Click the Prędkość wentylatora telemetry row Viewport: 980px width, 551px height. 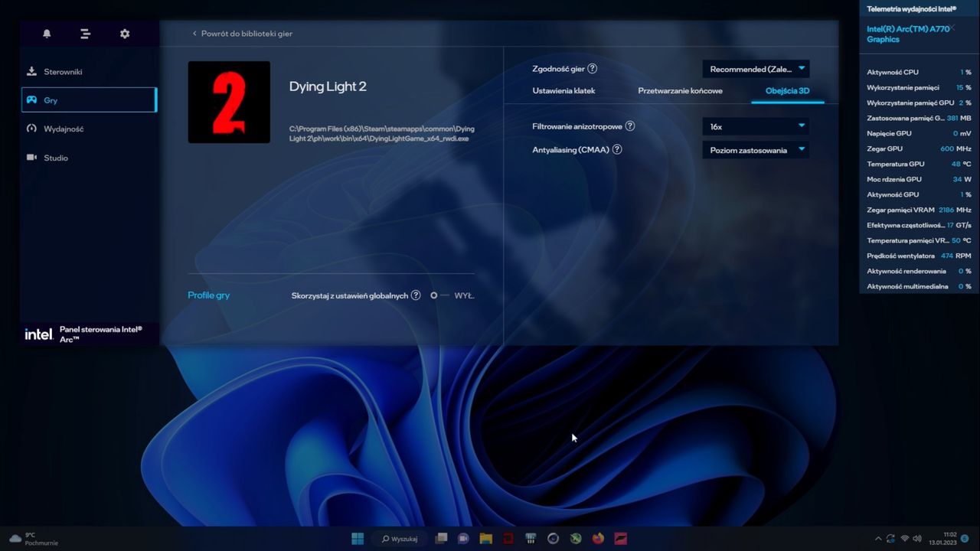coord(919,256)
